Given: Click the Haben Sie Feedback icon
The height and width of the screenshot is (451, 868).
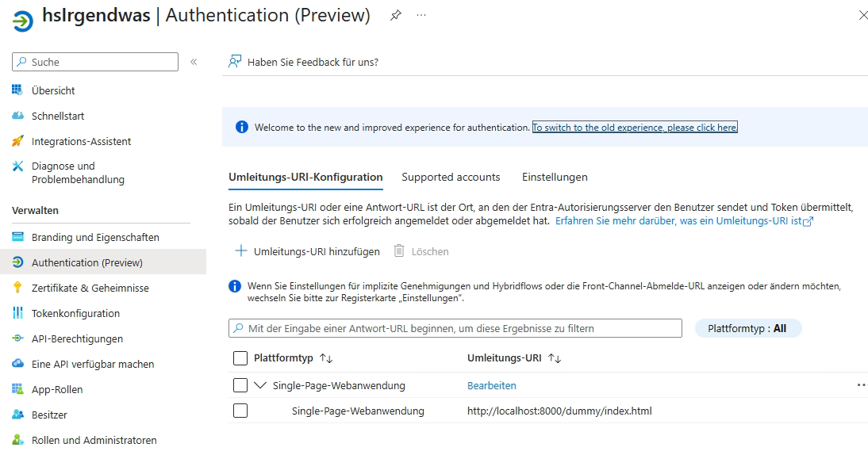Looking at the screenshot, I should click(235, 62).
